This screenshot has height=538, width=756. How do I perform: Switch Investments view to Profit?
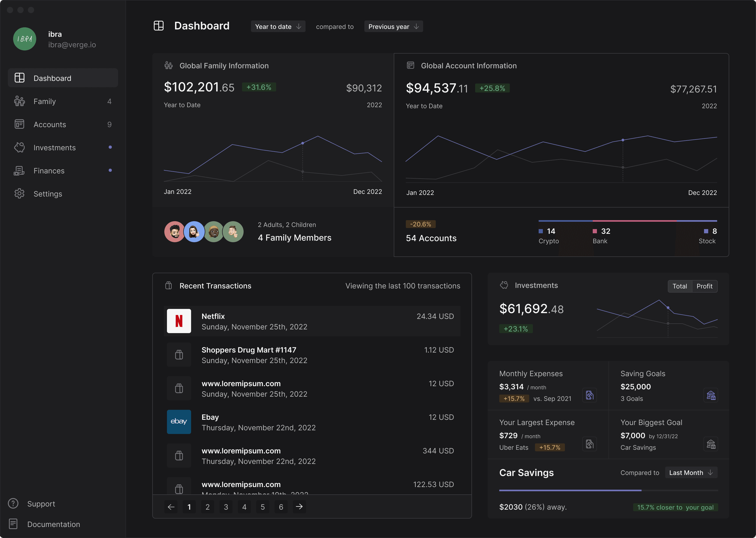[704, 286]
